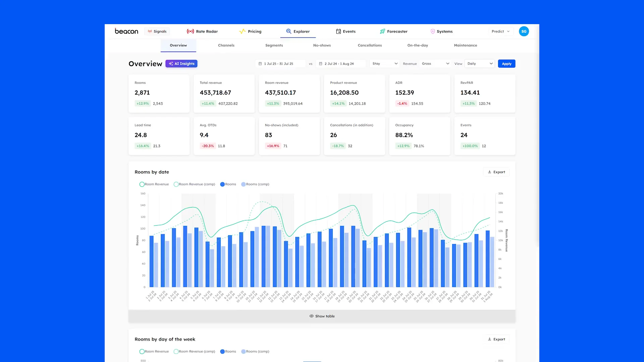Click the Systems shield icon

(433, 31)
